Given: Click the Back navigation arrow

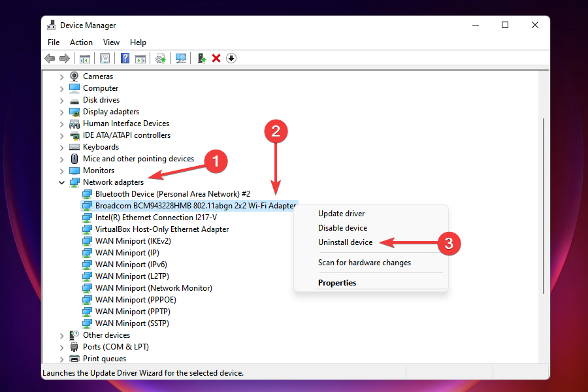Looking at the screenshot, I should point(50,58).
